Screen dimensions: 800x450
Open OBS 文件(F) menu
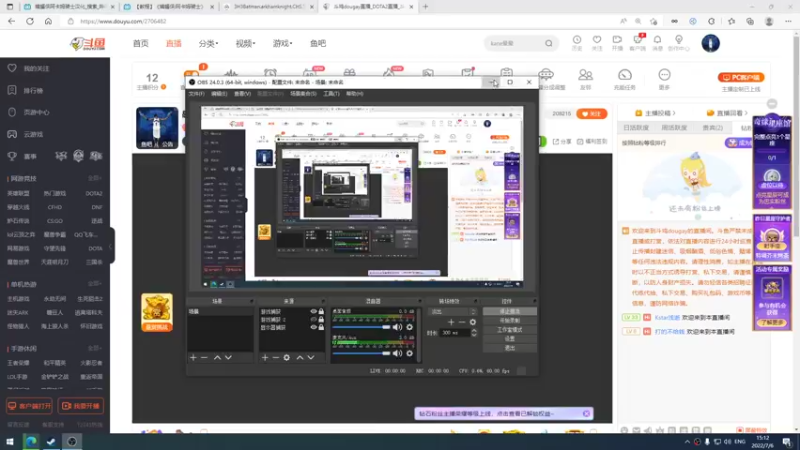click(196, 94)
